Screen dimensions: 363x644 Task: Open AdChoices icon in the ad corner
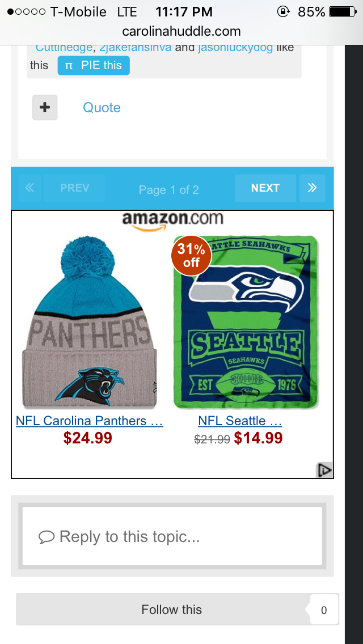(324, 471)
